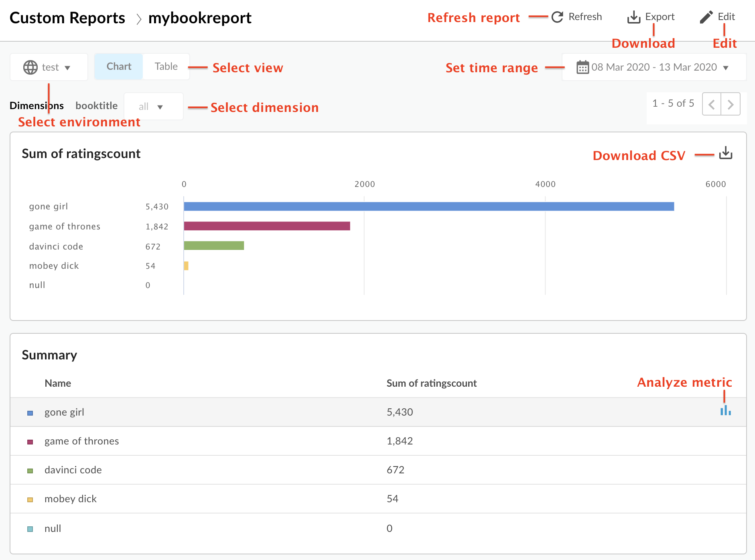The image size is (755, 560).
Task: Toggle game of thrones series swatch
Action: (30, 441)
